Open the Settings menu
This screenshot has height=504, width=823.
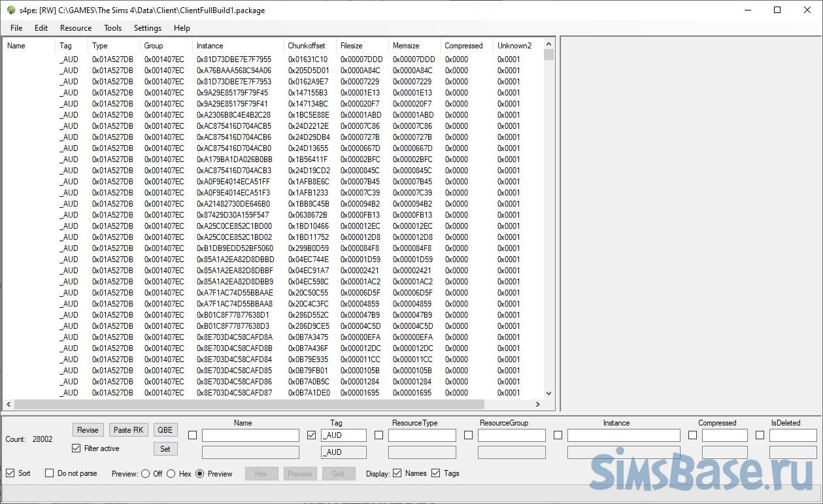[147, 28]
